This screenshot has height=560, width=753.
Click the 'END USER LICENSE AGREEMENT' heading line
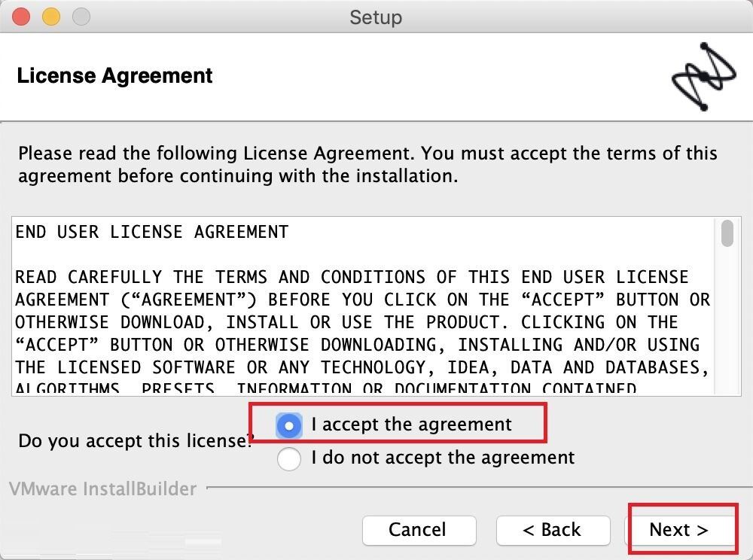(152, 233)
